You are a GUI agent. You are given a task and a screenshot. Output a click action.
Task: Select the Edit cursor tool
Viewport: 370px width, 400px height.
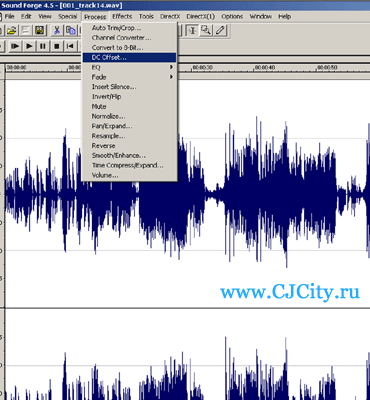tap(192, 31)
